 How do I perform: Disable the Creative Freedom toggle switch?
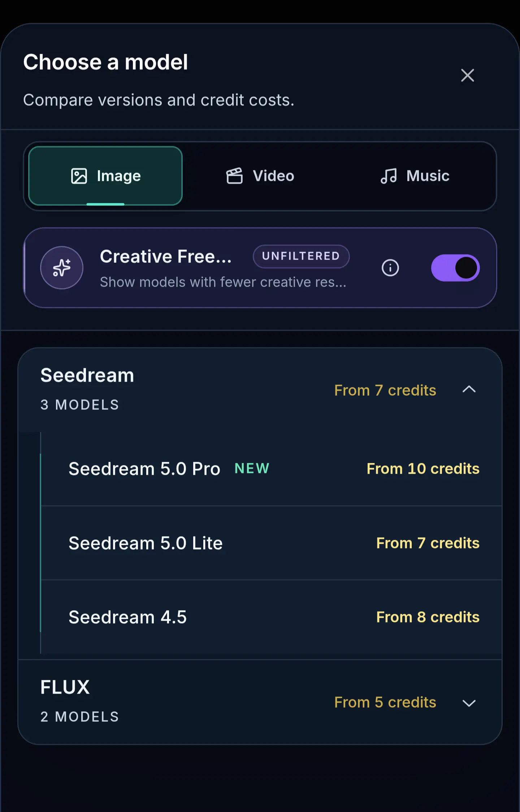(455, 268)
